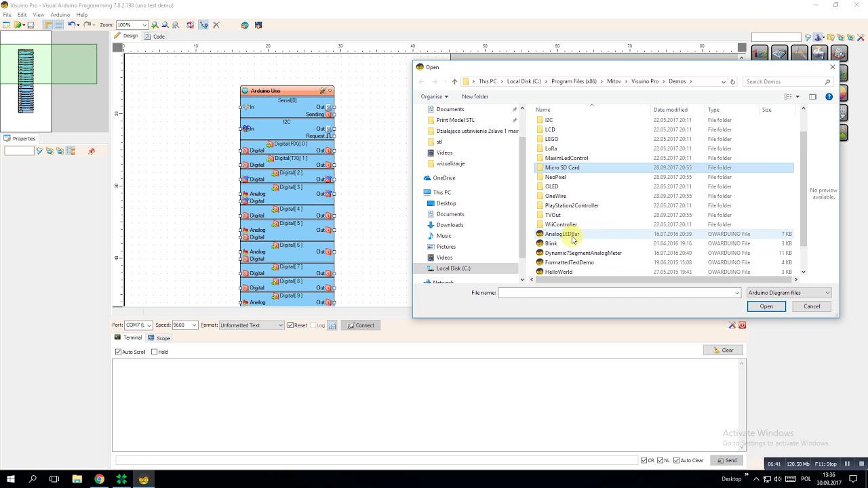
Task: Click the Zoom in magnifier icon
Action: click(x=155, y=25)
